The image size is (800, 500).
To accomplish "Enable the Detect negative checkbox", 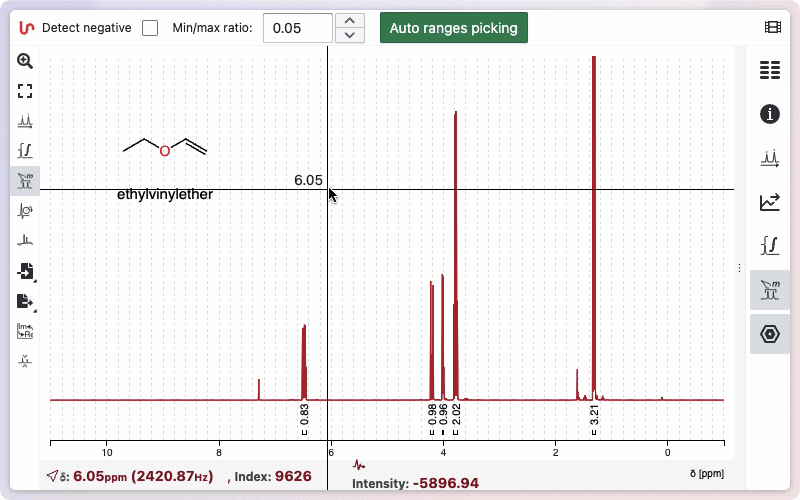I will pyautogui.click(x=150, y=28).
